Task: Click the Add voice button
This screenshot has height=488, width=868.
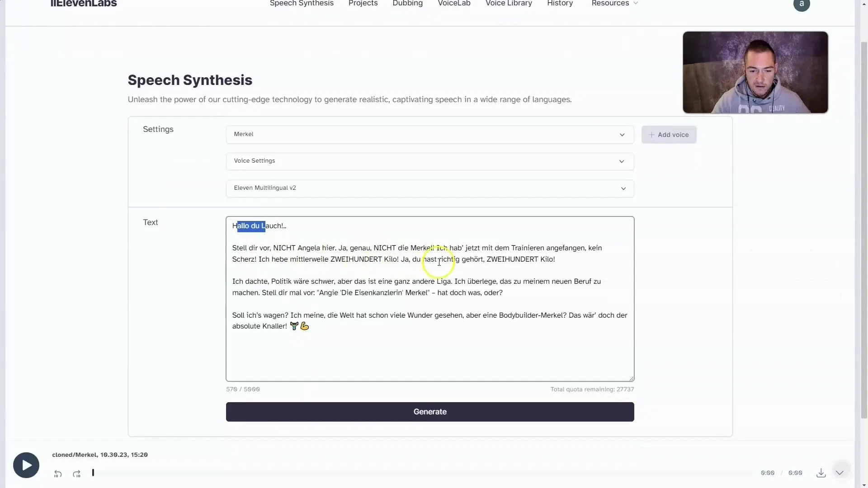Action: click(669, 134)
